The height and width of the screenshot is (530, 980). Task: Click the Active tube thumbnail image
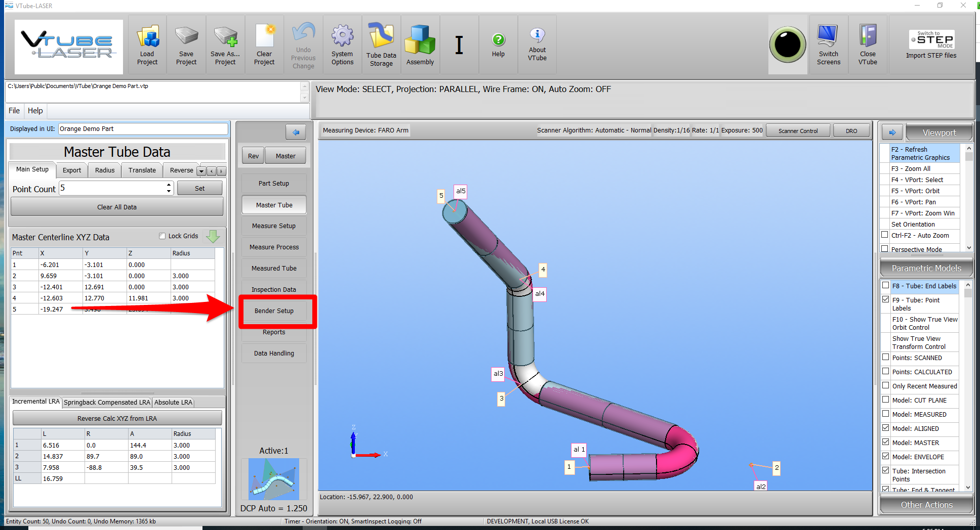274,479
